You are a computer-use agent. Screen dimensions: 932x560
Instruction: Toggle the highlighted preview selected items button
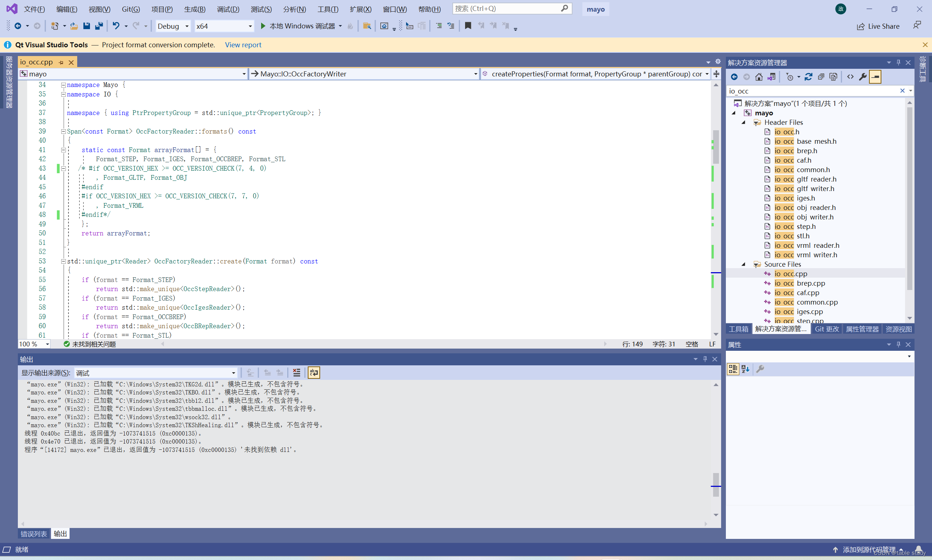point(875,77)
